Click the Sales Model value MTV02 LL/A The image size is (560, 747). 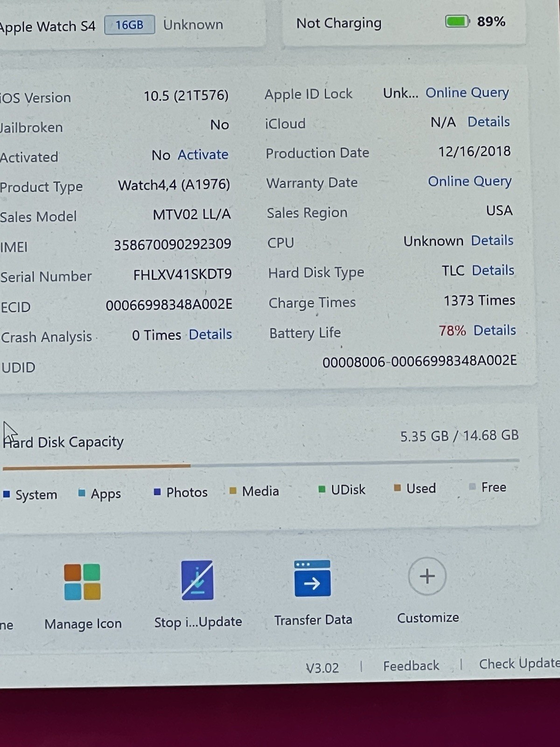click(192, 214)
